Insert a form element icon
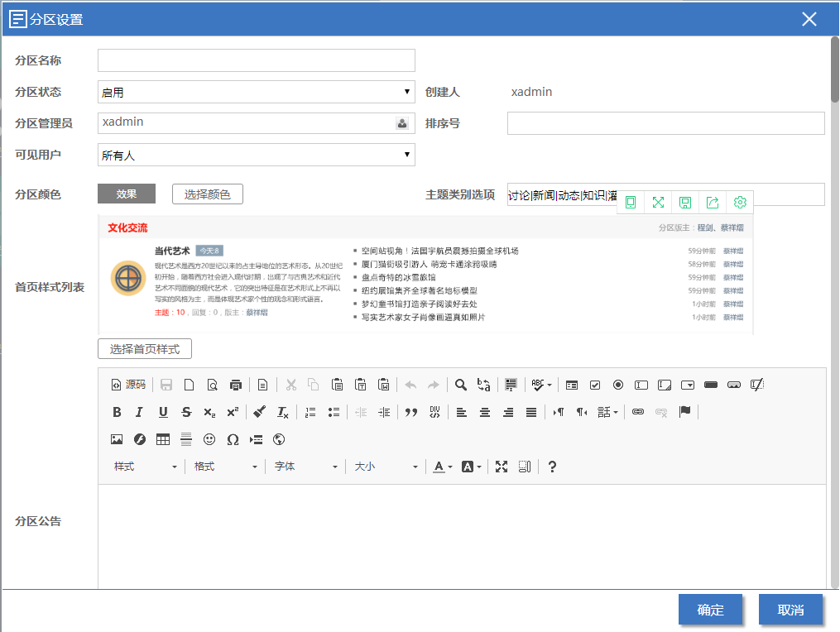The height and width of the screenshot is (632, 840). tap(572, 385)
